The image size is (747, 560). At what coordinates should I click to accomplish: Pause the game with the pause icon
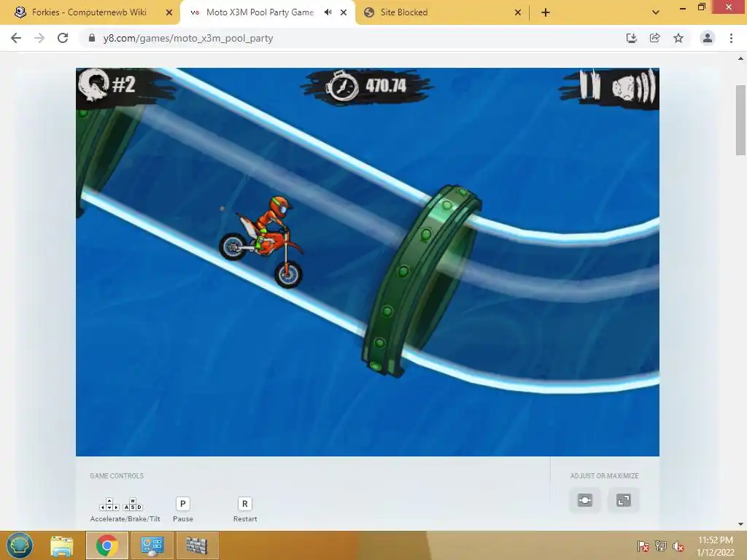click(589, 85)
